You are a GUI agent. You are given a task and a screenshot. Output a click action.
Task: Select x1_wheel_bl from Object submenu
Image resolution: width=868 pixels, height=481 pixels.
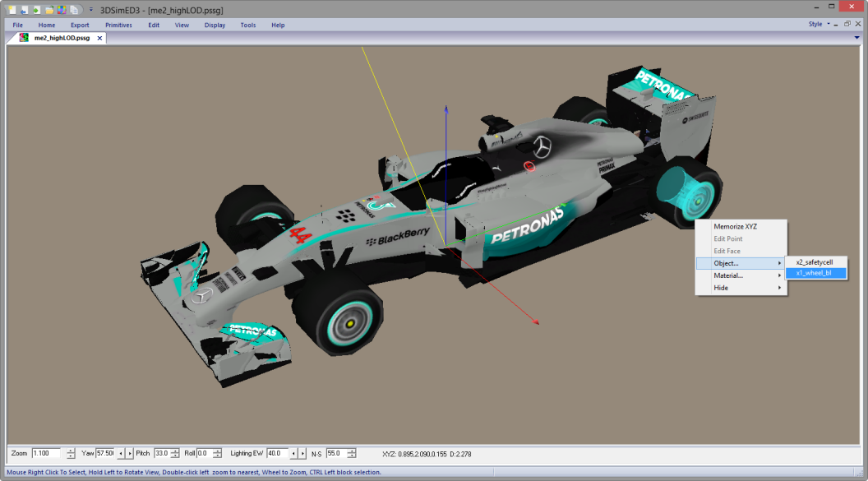coord(816,273)
